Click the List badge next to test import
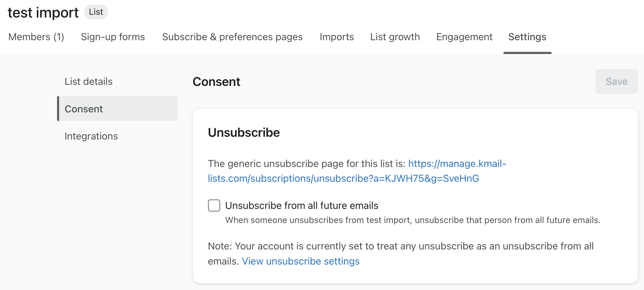Screen dimensions: 644x290 point(96,12)
